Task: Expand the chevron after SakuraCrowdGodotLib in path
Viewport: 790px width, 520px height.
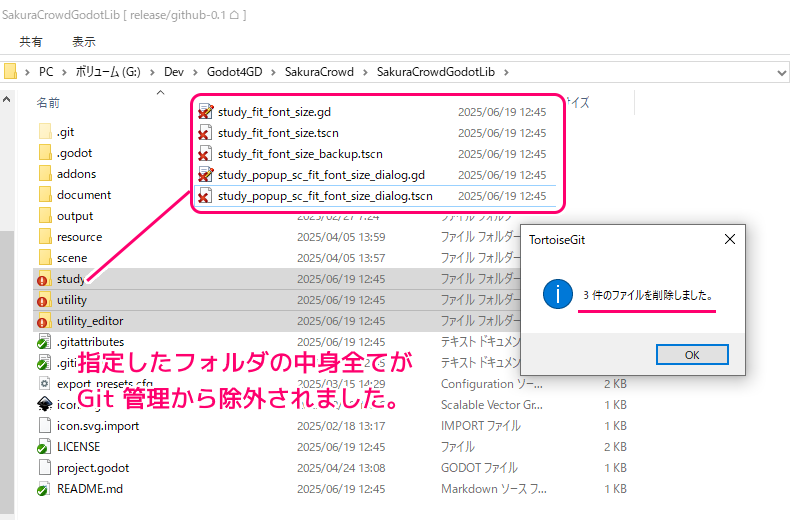Action: pos(507,72)
